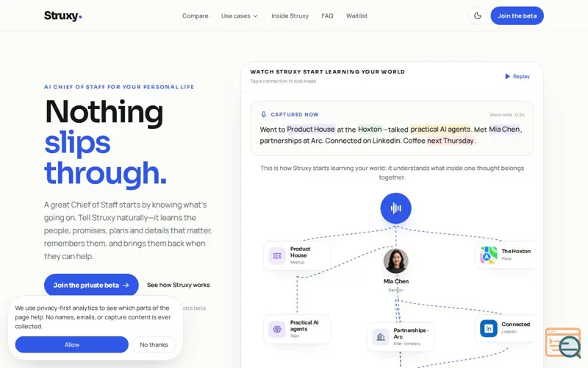Allow privacy-first analytics
The width and height of the screenshot is (588, 368).
point(71,344)
